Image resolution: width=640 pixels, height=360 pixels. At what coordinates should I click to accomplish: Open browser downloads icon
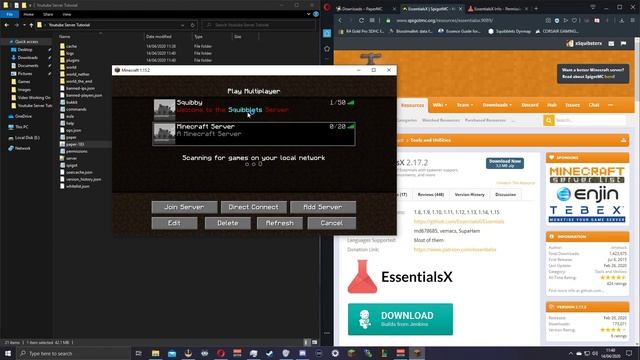622,20
